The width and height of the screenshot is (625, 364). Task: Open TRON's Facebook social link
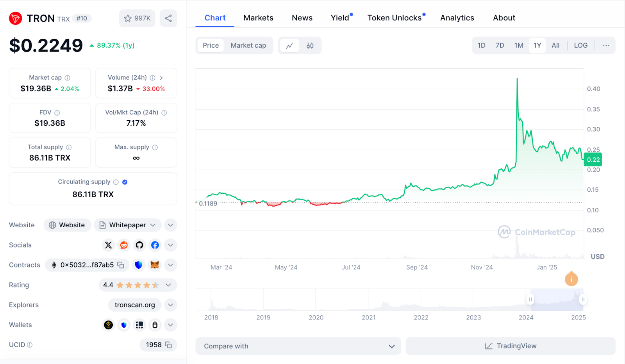pos(155,245)
